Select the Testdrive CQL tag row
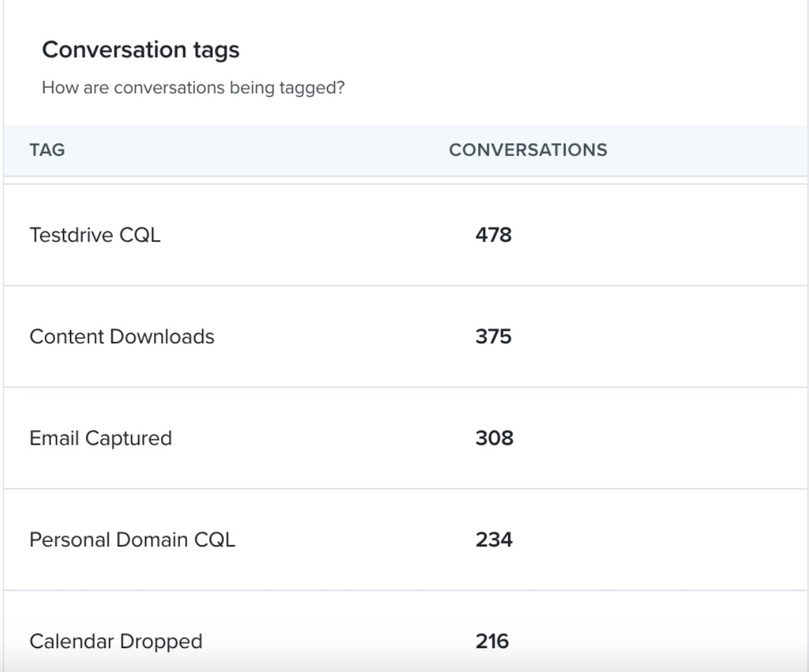The height and width of the screenshot is (672, 809). [x=405, y=235]
